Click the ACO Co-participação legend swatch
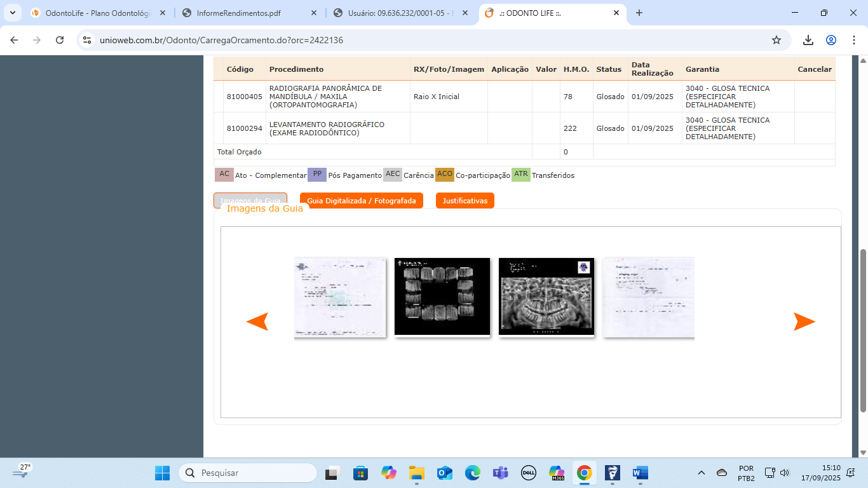The width and height of the screenshot is (868, 488). [x=445, y=175]
